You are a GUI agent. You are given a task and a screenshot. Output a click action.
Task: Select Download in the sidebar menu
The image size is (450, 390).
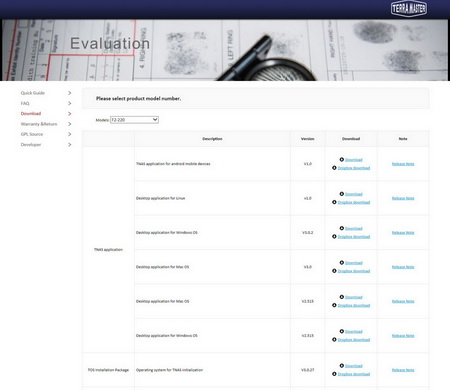pos(31,114)
